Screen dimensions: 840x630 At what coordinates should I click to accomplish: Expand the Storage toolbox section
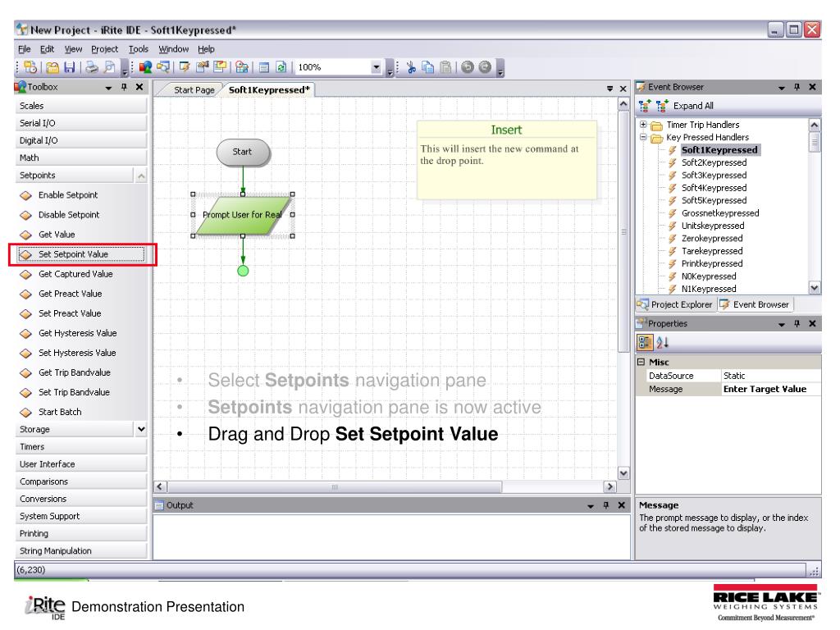141,429
